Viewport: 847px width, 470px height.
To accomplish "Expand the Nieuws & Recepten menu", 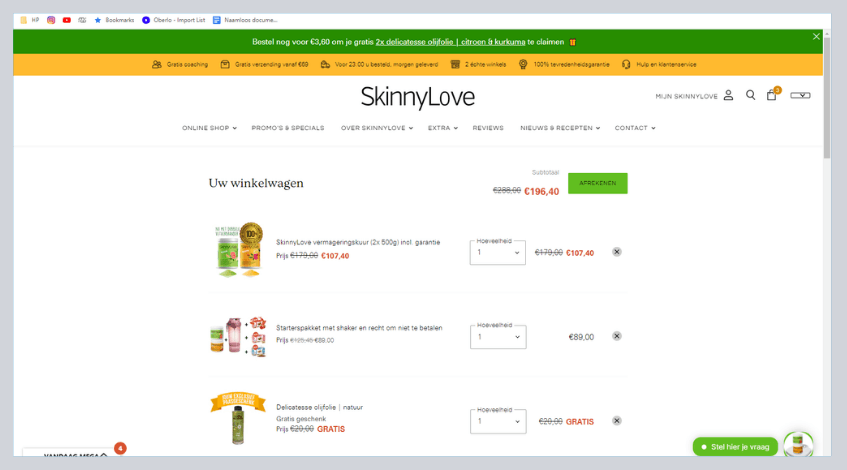I will 560,128.
